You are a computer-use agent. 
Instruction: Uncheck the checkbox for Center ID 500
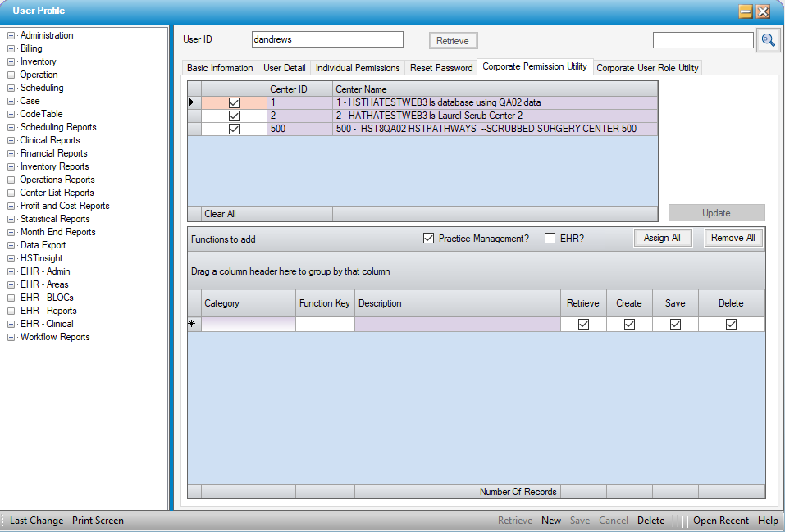point(234,130)
